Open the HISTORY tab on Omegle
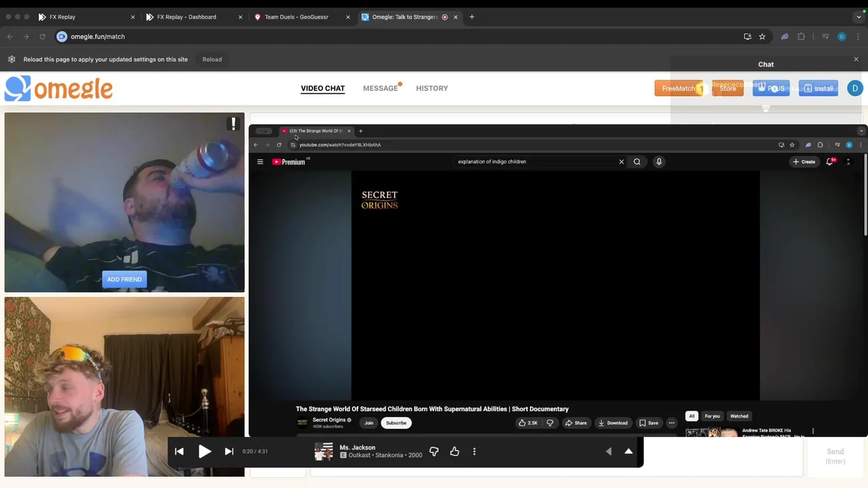Screen dimensions: 868x488 [432, 88]
